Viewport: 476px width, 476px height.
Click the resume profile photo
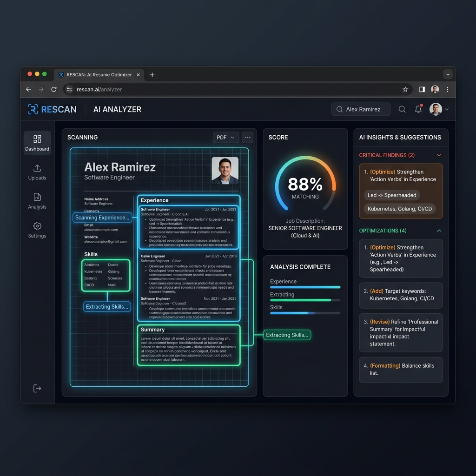click(x=225, y=171)
